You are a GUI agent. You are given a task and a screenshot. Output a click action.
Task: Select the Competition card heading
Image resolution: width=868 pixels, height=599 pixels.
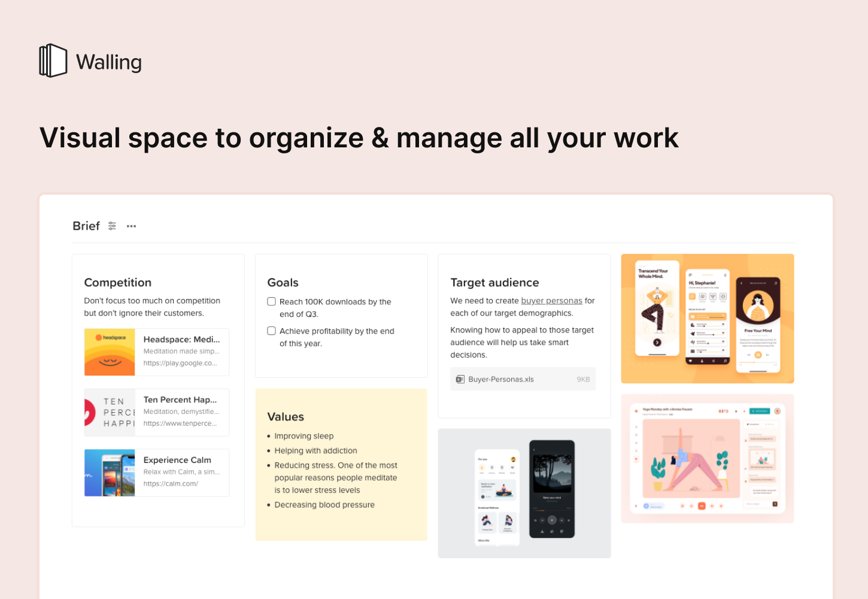[x=118, y=283]
